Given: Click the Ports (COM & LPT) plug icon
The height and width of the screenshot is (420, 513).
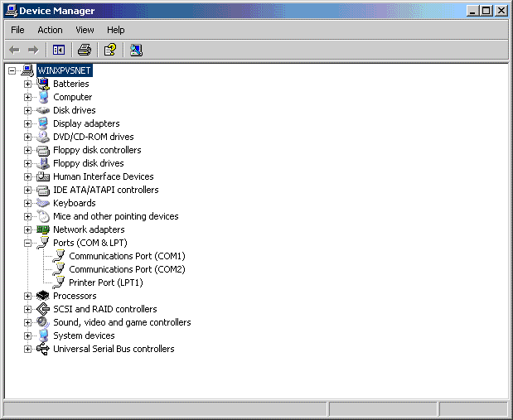Looking at the screenshot, I should [43, 243].
